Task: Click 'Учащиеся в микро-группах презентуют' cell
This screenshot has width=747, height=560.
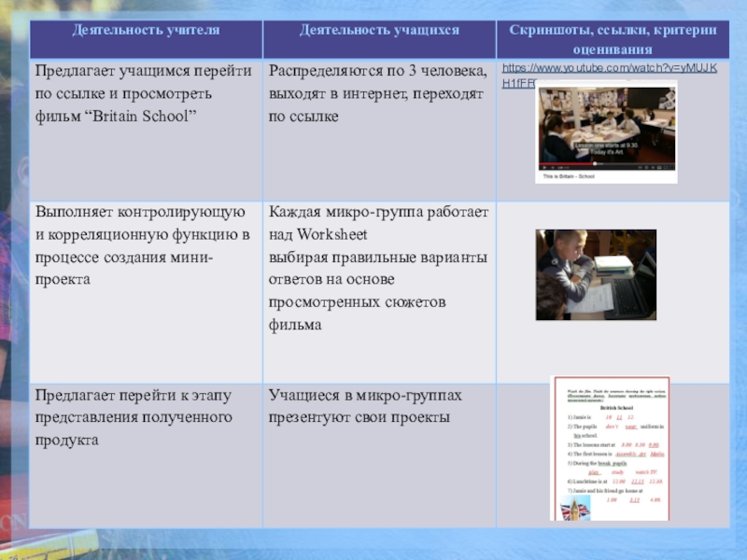Action: 377,406
